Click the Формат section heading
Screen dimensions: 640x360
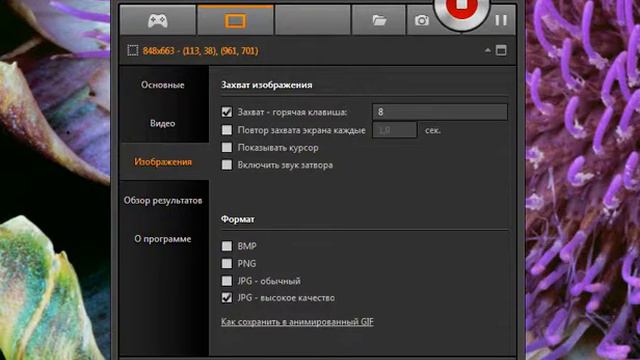(238, 219)
